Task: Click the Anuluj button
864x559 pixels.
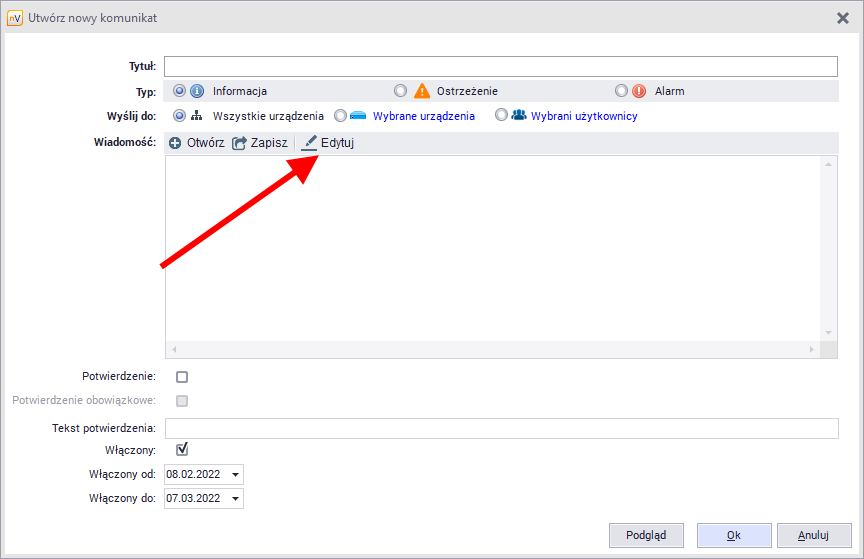Action: click(x=814, y=535)
